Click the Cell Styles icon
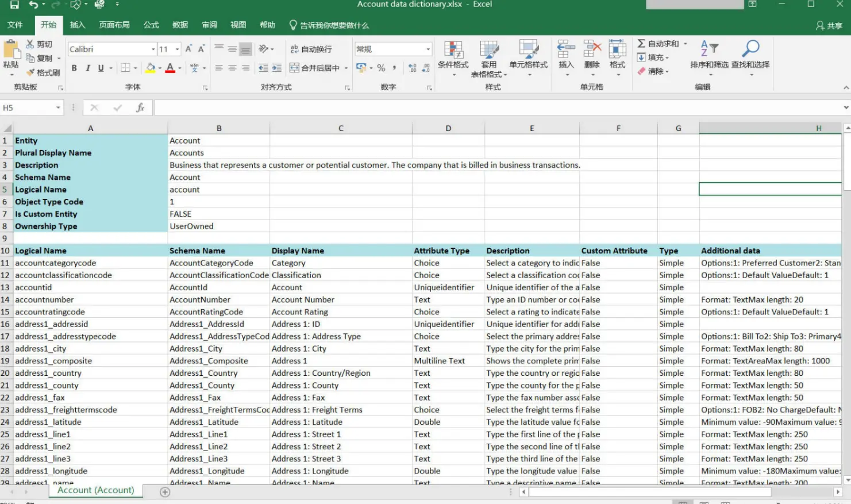This screenshot has height=504, width=851. pyautogui.click(x=529, y=56)
